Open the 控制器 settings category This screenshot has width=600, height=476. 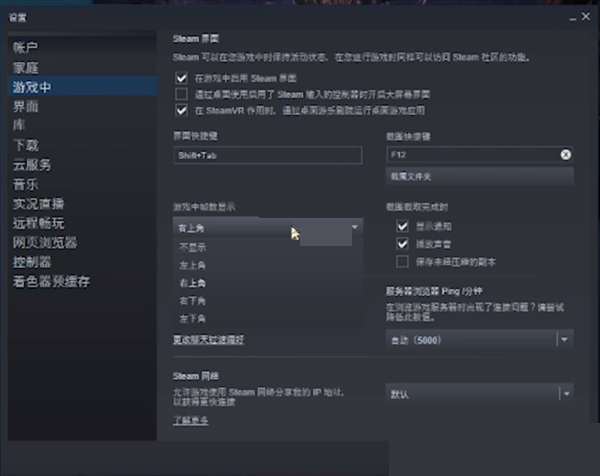click(x=32, y=262)
